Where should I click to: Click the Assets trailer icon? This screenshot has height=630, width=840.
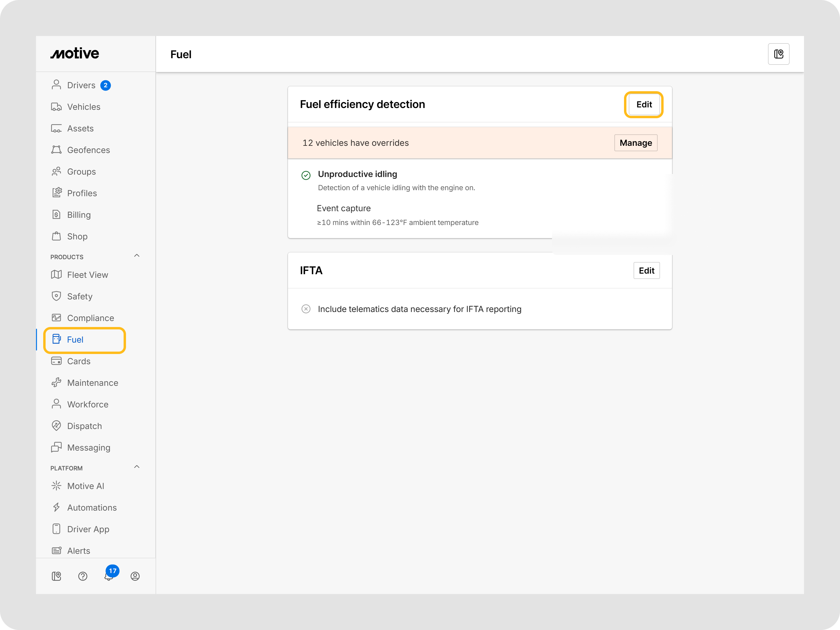[x=56, y=128]
